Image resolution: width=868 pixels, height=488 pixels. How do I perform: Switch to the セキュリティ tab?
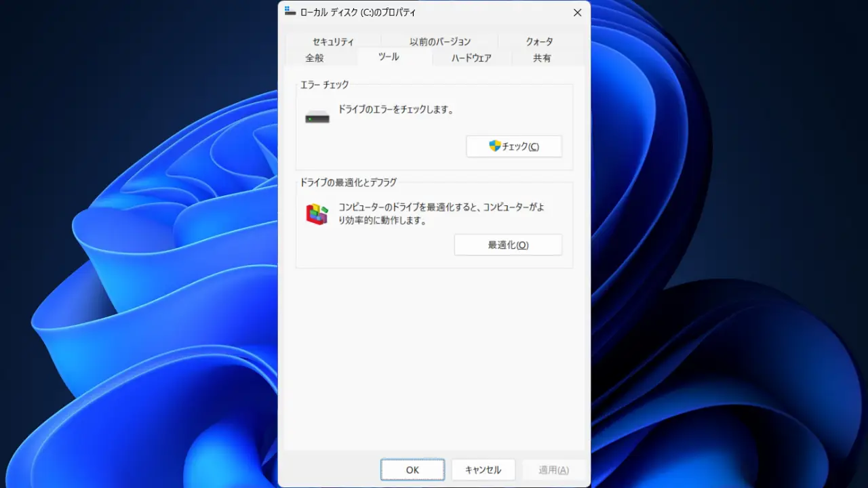(x=333, y=41)
